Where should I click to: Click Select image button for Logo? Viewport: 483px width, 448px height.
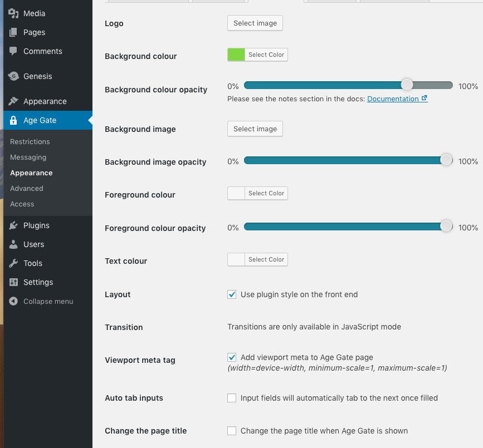pos(255,23)
